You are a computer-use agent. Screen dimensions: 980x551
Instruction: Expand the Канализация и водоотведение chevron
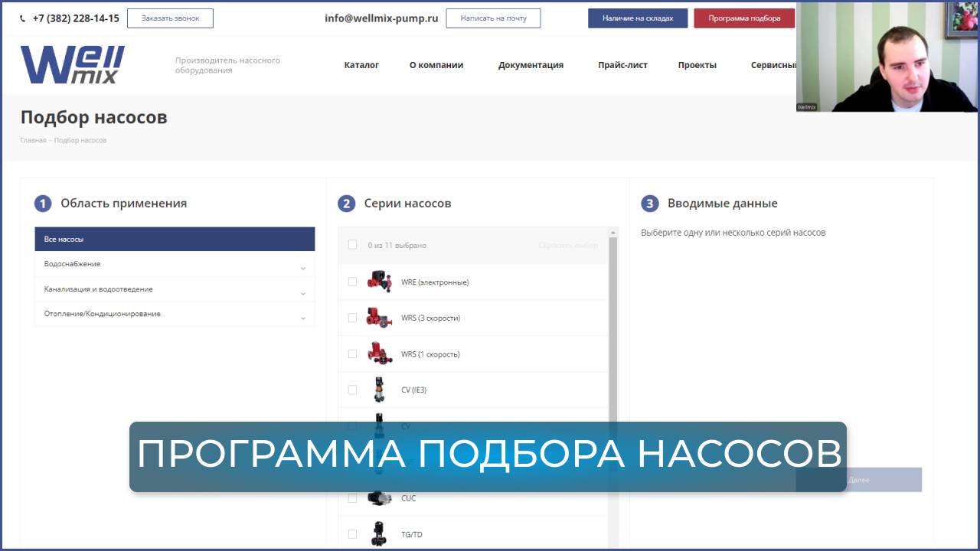[303, 294]
